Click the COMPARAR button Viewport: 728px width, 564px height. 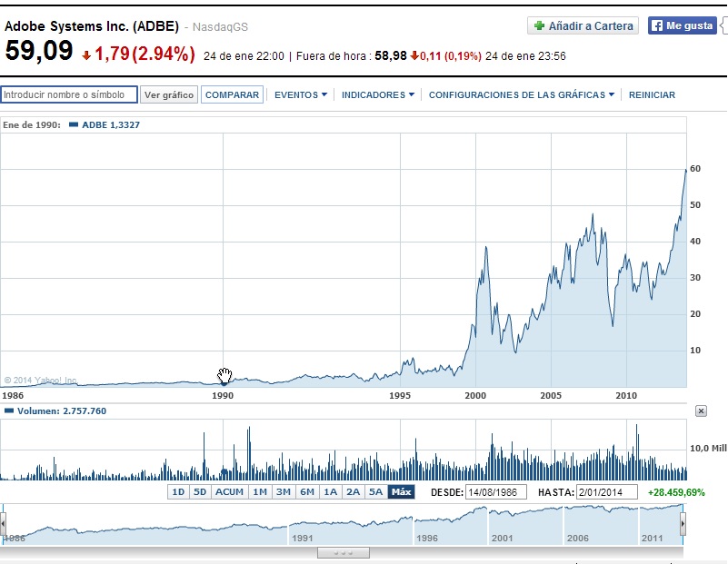coord(232,94)
